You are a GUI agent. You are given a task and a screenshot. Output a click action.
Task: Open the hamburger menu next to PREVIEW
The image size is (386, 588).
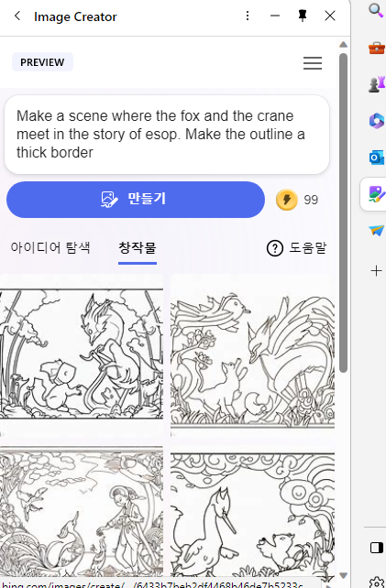pos(313,63)
